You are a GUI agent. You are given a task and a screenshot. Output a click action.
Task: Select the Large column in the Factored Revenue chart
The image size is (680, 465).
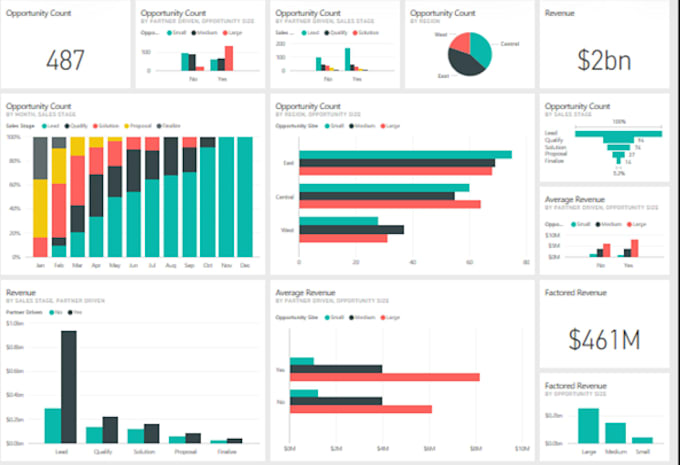pos(588,426)
